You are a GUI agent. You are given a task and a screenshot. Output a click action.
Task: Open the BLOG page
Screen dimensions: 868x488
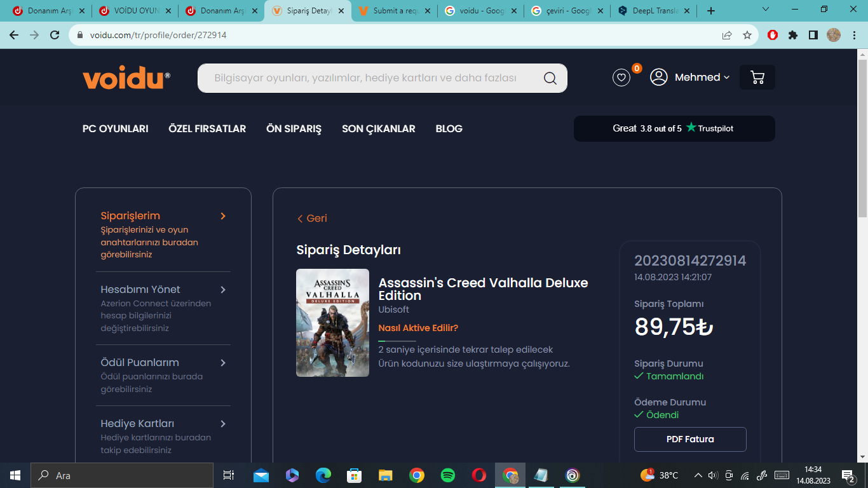(x=449, y=128)
